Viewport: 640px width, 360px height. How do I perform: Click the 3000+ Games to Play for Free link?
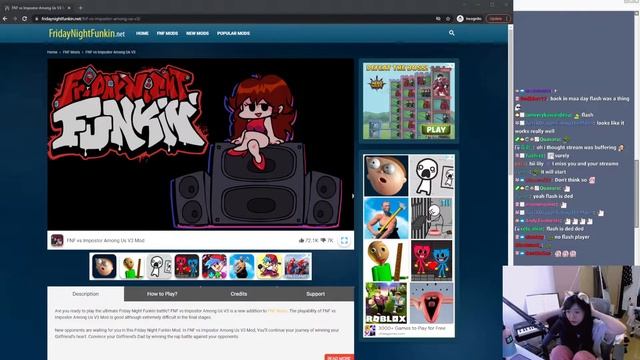[411, 328]
